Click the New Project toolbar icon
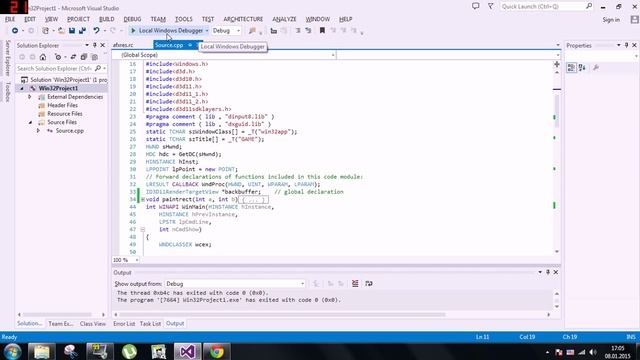The height and width of the screenshot is (360, 640). pos(45,31)
